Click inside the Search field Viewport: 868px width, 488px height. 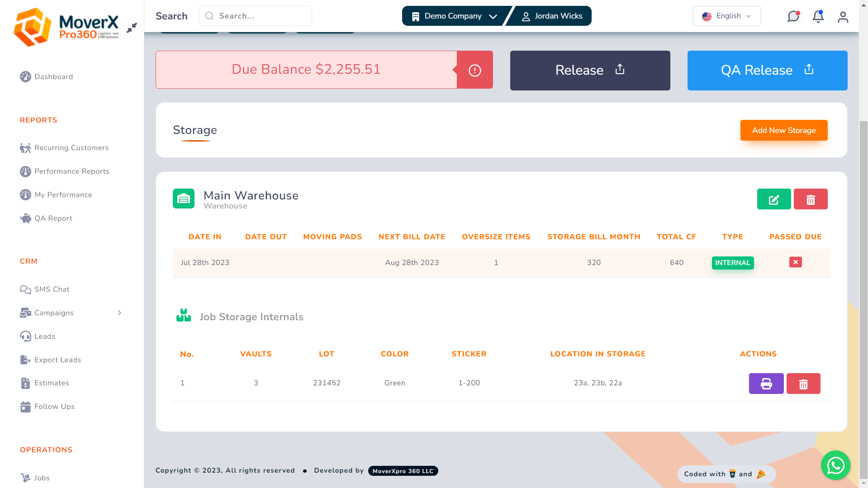point(256,16)
